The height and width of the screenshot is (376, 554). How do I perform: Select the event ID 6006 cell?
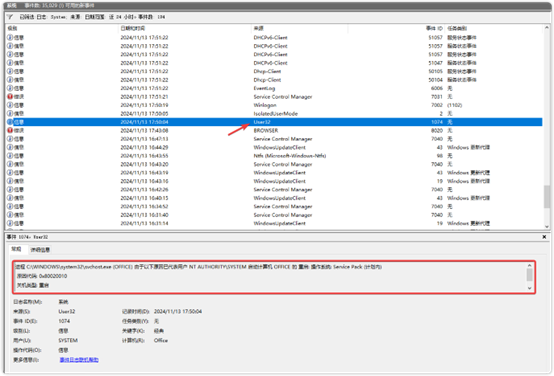(437, 88)
